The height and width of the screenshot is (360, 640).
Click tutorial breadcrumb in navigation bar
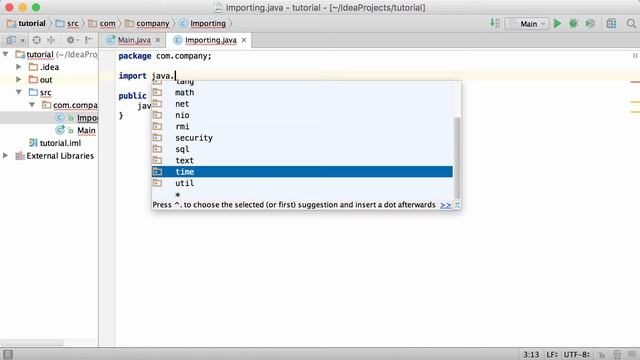pos(27,24)
